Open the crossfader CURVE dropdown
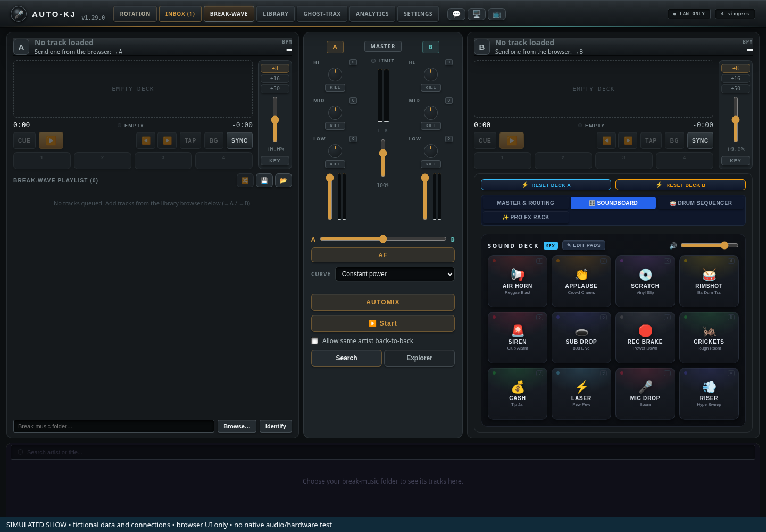Screen dimensions: 766x532 395,274
